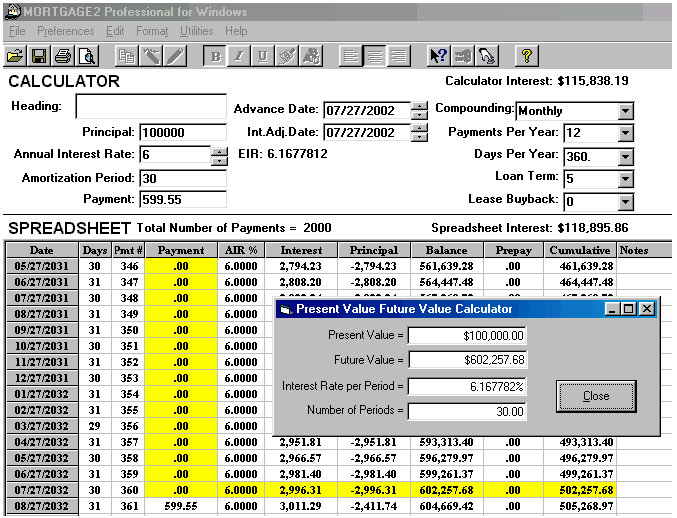Click the Payment column header
The image size is (677, 518).
pos(180,250)
